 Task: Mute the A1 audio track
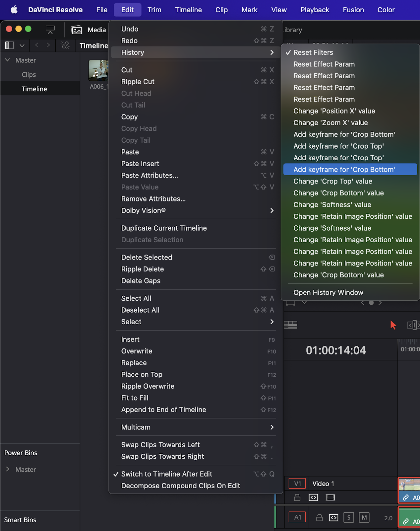pyautogui.click(x=364, y=518)
